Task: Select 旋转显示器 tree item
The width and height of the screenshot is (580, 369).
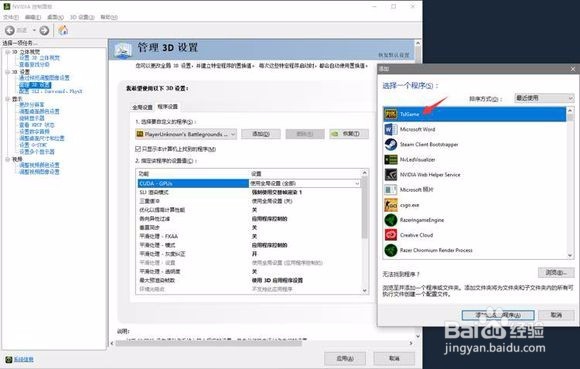Action: coord(32,118)
